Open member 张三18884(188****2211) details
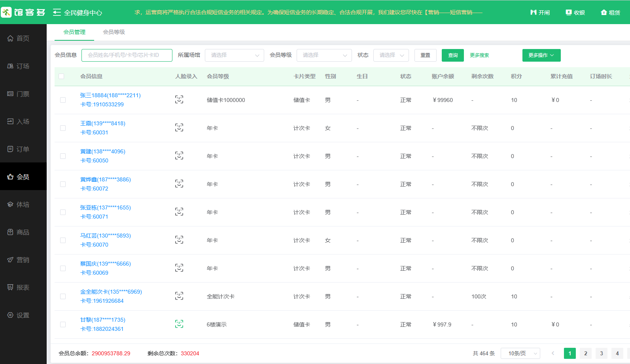Viewport: 630px width, 364px height. pos(110,95)
